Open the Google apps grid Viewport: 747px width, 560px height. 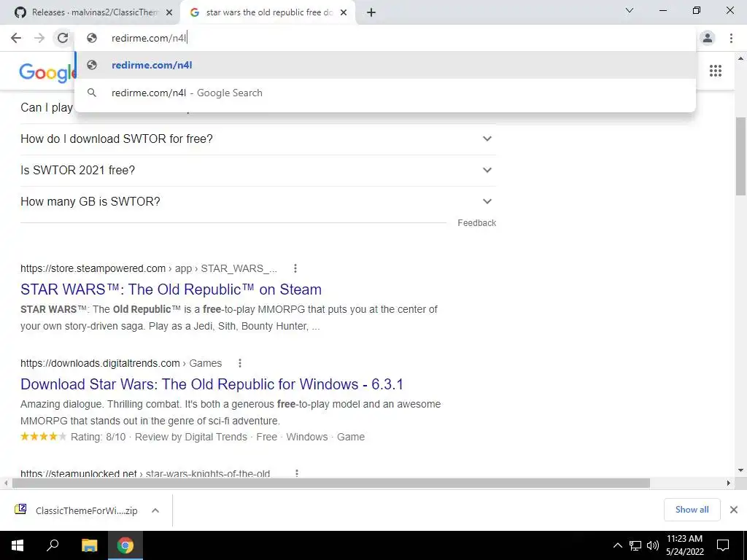coord(716,71)
